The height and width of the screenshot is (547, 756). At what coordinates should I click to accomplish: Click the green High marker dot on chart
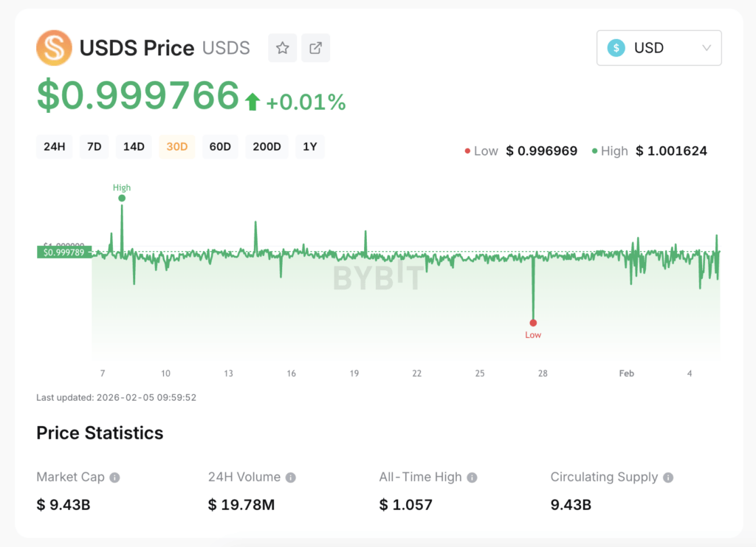121,198
